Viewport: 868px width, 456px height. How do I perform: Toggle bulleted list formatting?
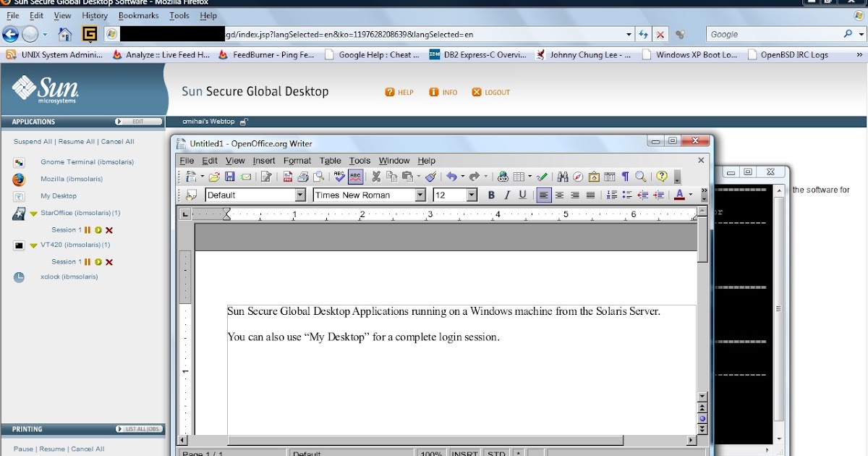(x=627, y=195)
